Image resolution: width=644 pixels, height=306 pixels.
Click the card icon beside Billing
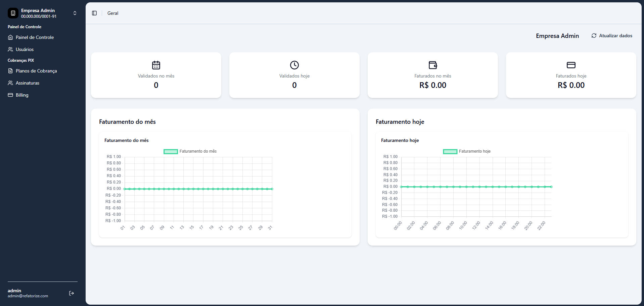click(x=10, y=95)
